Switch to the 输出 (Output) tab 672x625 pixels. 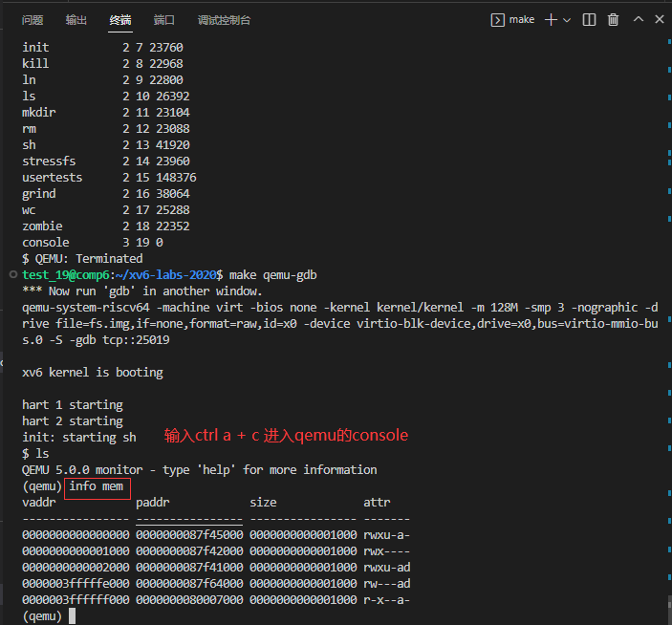(x=76, y=19)
